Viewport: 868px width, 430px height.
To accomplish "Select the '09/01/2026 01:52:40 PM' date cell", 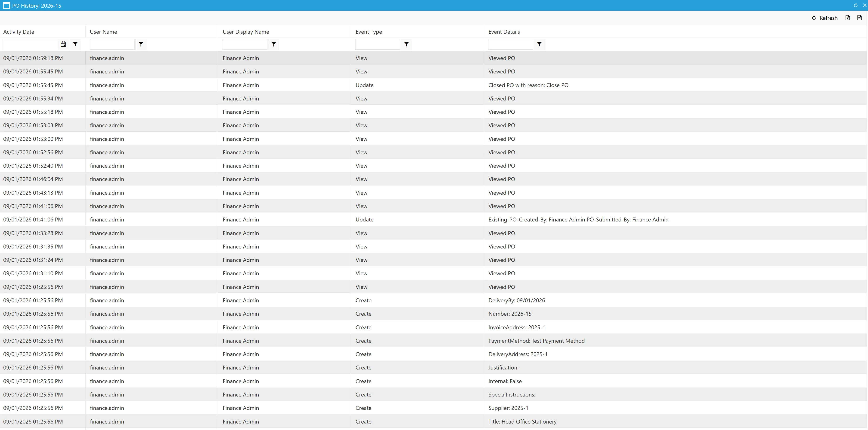I will [x=43, y=166].
